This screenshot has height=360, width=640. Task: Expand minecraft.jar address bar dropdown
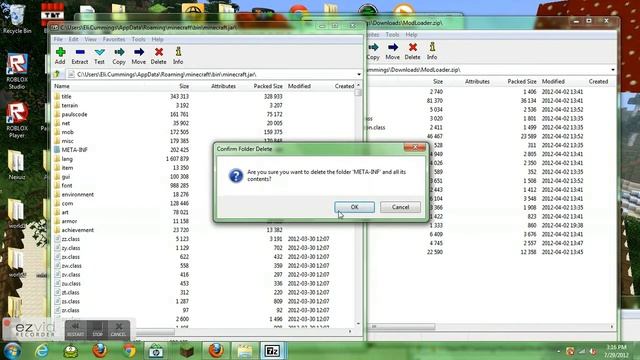(x=359, y=74)
